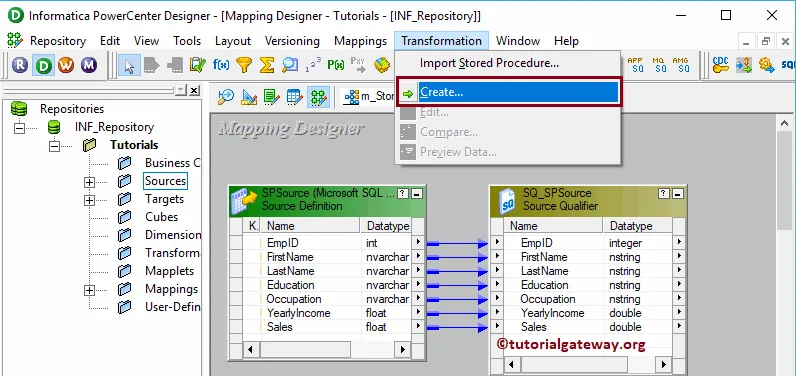Click YearlyIncome port in SPSource
This screenshot has width=796, height=376.
[x=298, y=313]
